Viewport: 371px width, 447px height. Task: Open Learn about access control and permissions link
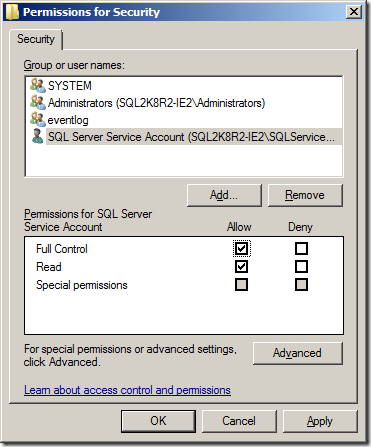pos(127,390)
